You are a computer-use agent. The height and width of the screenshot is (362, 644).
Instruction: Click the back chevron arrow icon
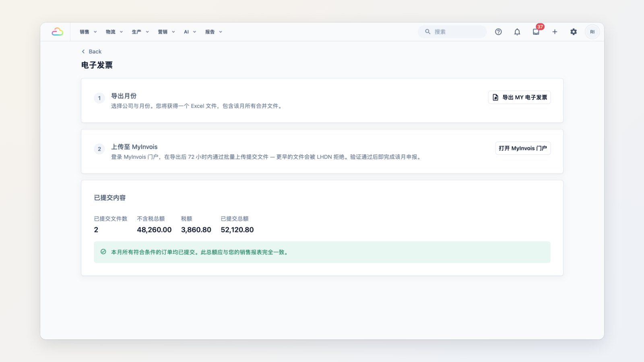[83, 51]
